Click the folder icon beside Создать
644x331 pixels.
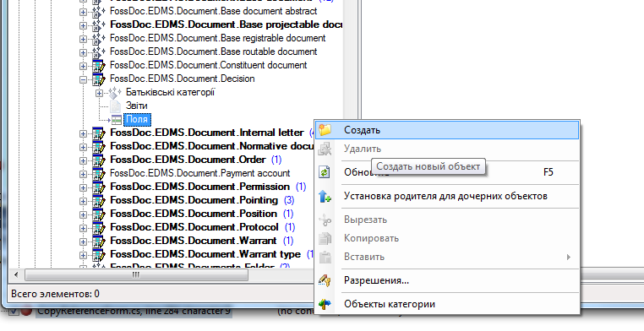point(325,130)
